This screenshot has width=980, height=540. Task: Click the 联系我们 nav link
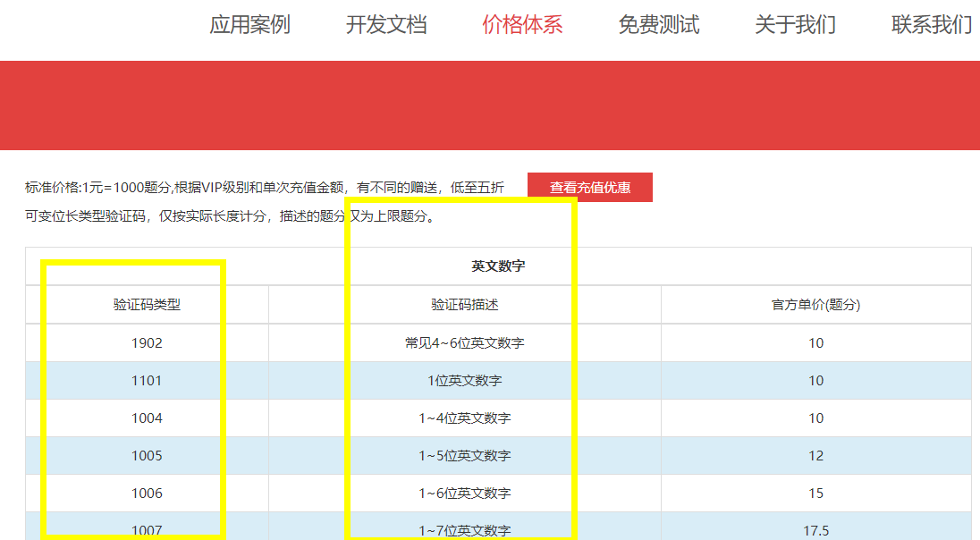click(x=931, y=25)
